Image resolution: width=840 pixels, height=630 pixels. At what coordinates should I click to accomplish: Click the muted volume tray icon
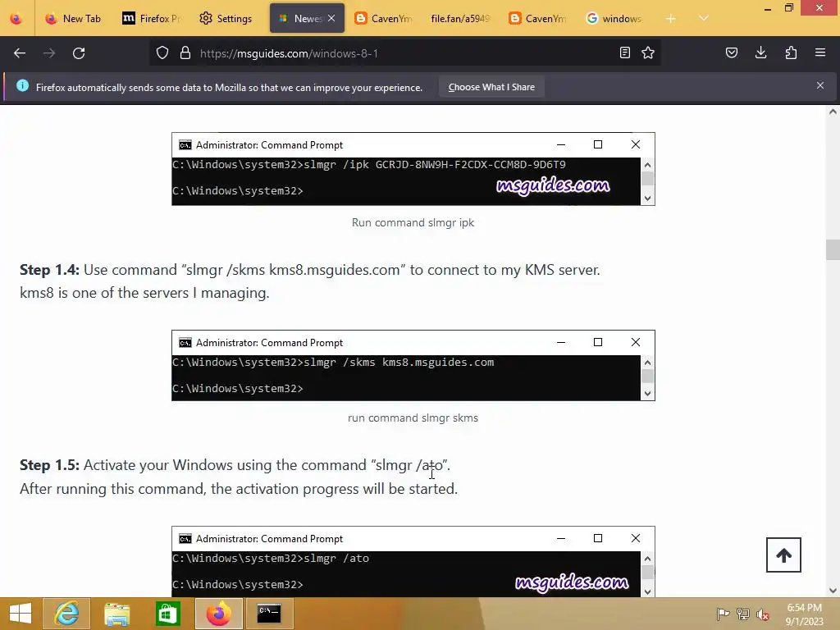click(763, 614)
